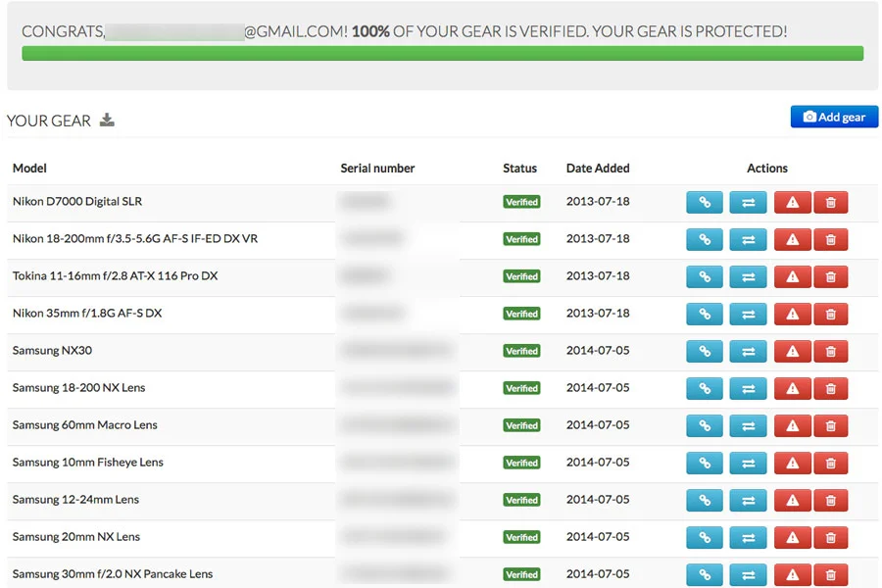Click transfer arrows icon for Nikon 18-200mm lens
This screenshot has width=882, height=588.
748,240
